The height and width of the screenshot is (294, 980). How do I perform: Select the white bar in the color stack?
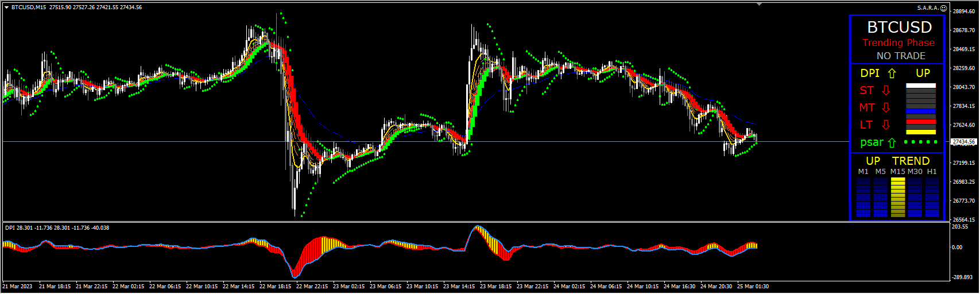tap(921, 86)
